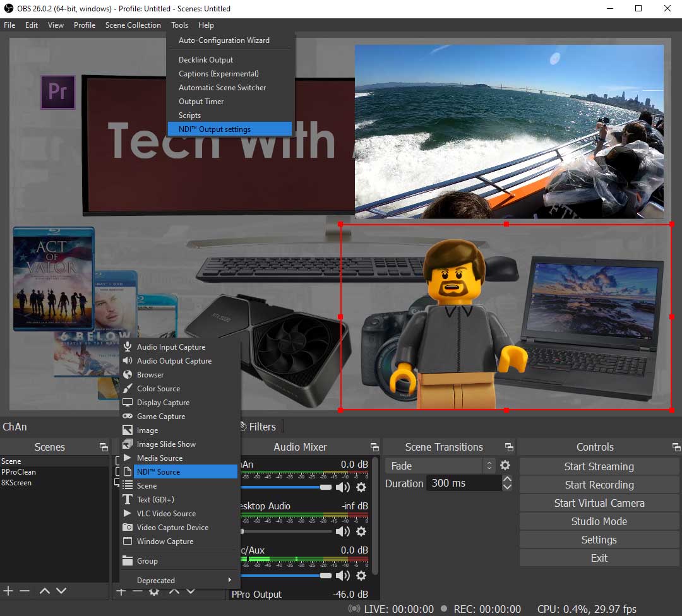The image size is (682, 616).
Task: Start the Virtual Camera
Action: point(599,503)
